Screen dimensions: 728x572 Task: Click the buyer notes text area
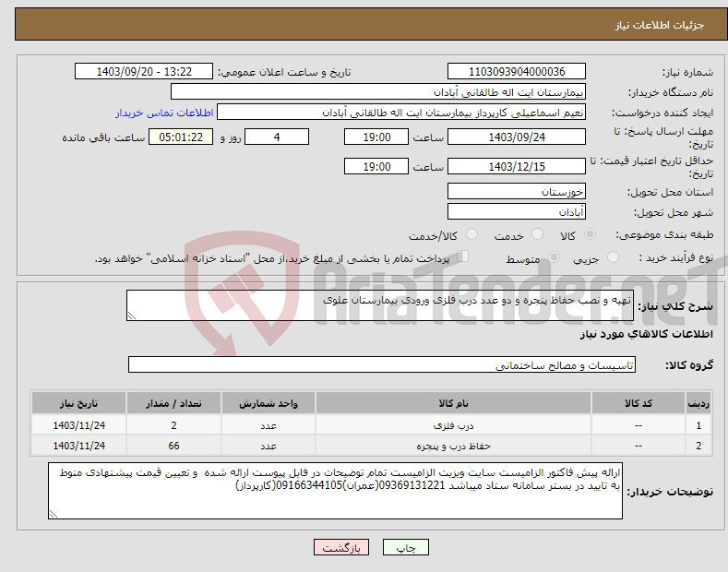(x=335, y=491)
